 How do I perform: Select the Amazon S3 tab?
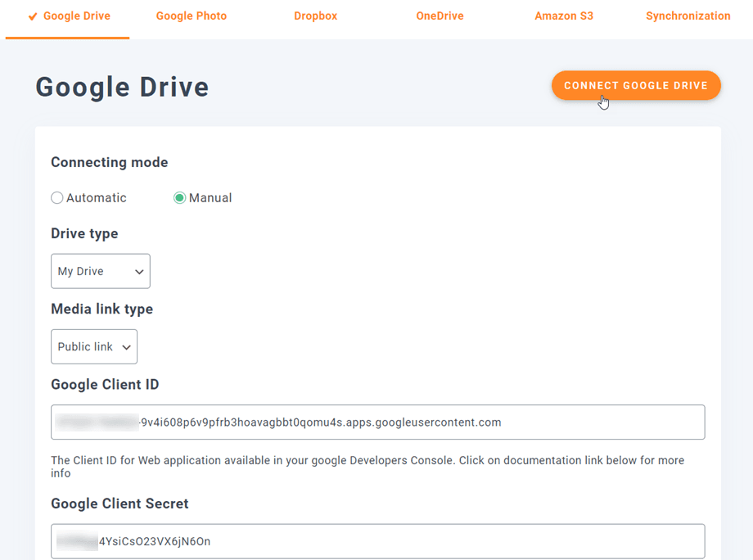tap(564, 16)
